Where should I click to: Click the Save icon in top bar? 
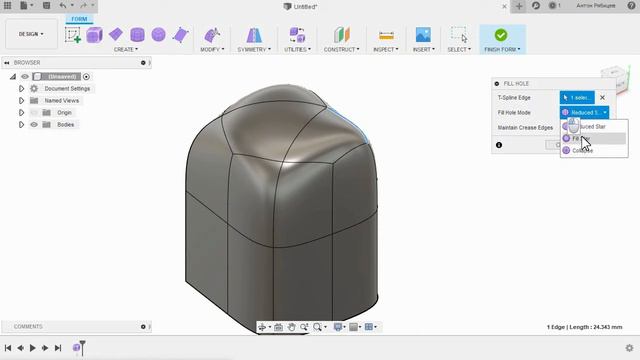pyautogui.click(x=47, y=6)
